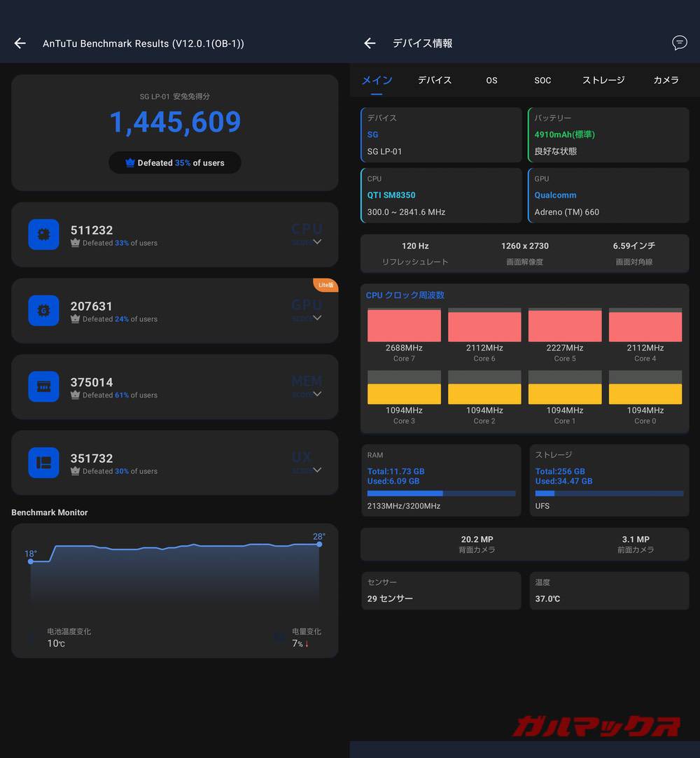
Task: Tap the Core 2 frequency bar
Action: click(484, 387)
